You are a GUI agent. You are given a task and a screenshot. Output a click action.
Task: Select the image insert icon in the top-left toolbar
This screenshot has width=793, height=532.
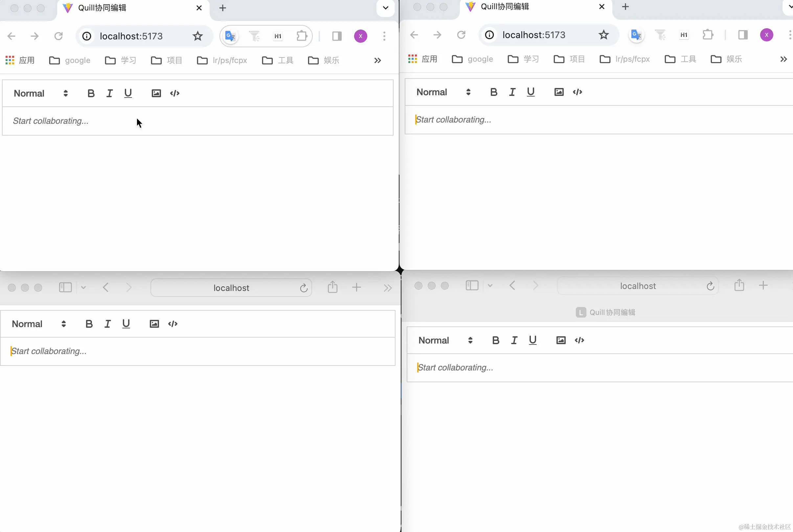pos(156,93)
